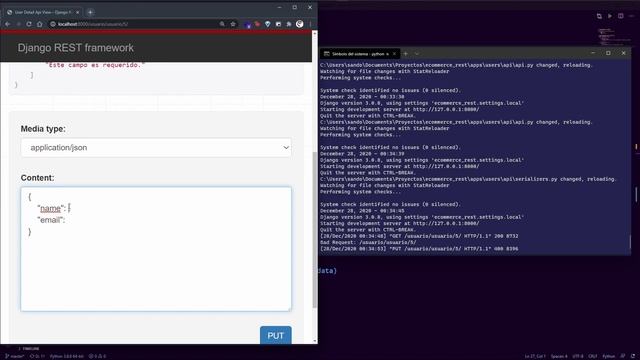
Task: Click the line and column status indicator
Action: (535, 356)
